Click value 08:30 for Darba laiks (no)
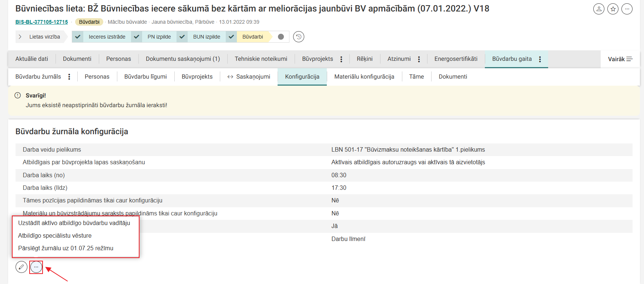Viewport: 644px width, 284px height. pos(339,175)
